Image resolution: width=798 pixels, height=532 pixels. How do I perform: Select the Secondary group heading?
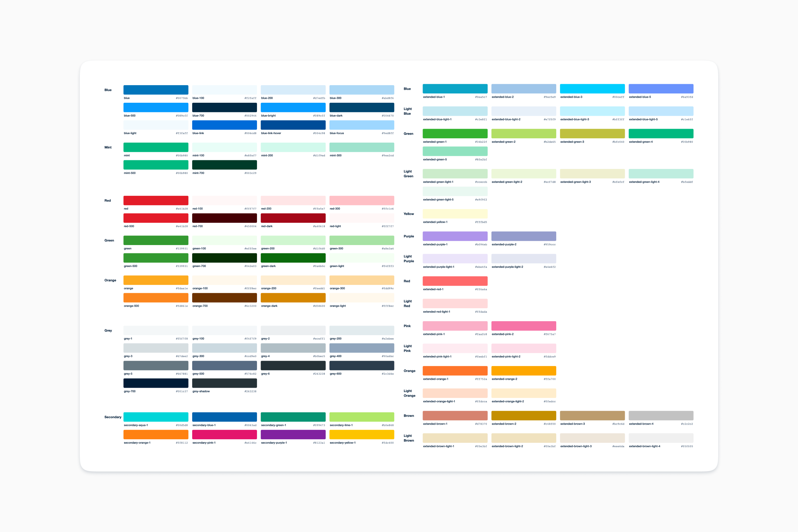point(113,417)
